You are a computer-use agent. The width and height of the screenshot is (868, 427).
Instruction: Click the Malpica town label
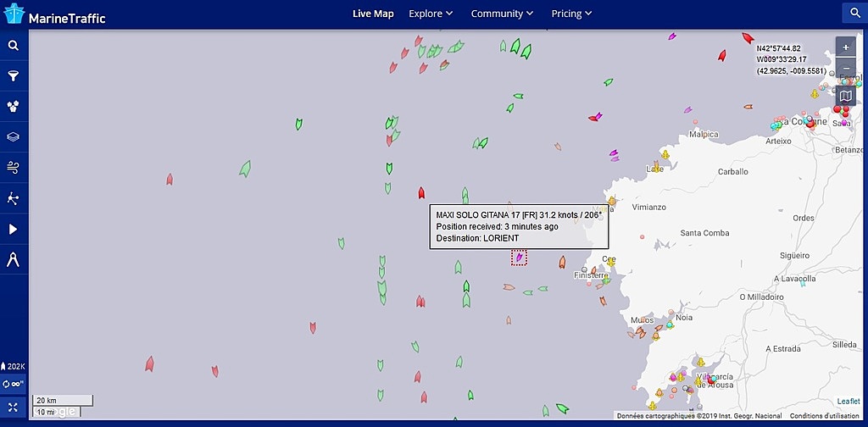[x=704, y=135]
